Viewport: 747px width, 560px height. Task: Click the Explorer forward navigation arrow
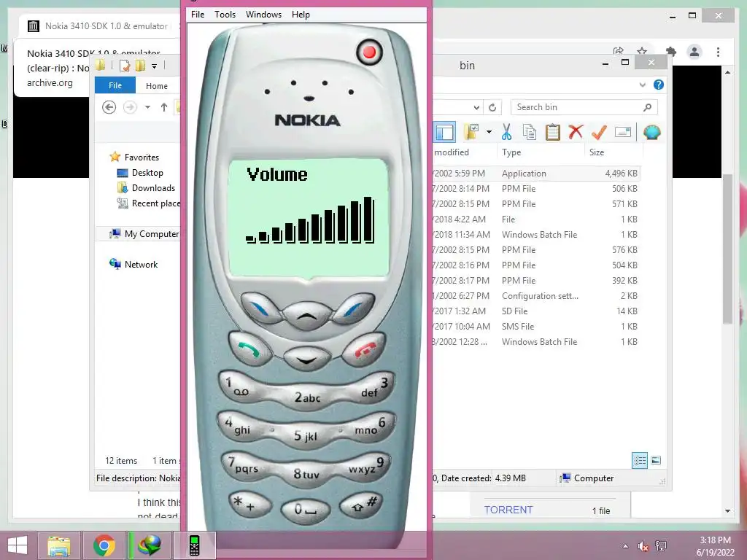coord(130,107)
